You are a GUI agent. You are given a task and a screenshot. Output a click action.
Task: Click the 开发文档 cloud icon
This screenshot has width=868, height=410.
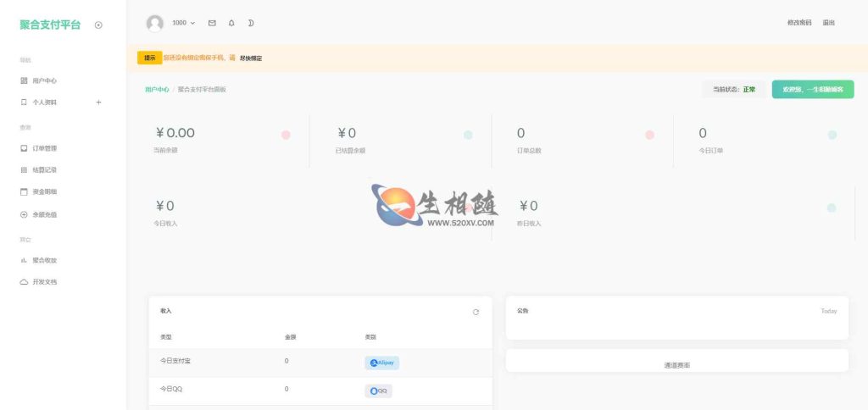pos(24,282)
